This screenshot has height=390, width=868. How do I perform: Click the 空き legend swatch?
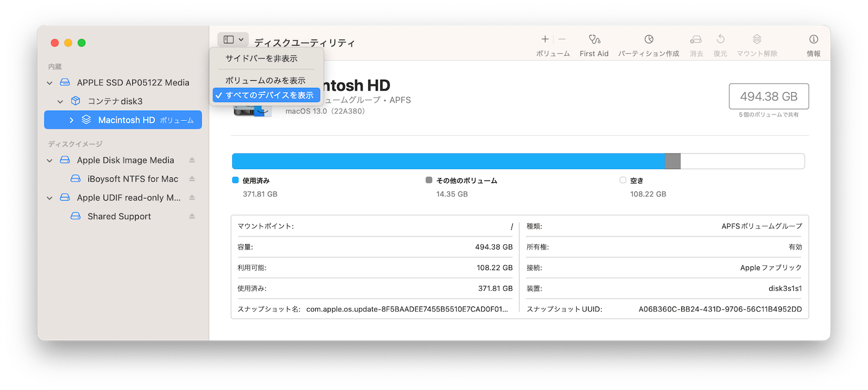(623, 180)
